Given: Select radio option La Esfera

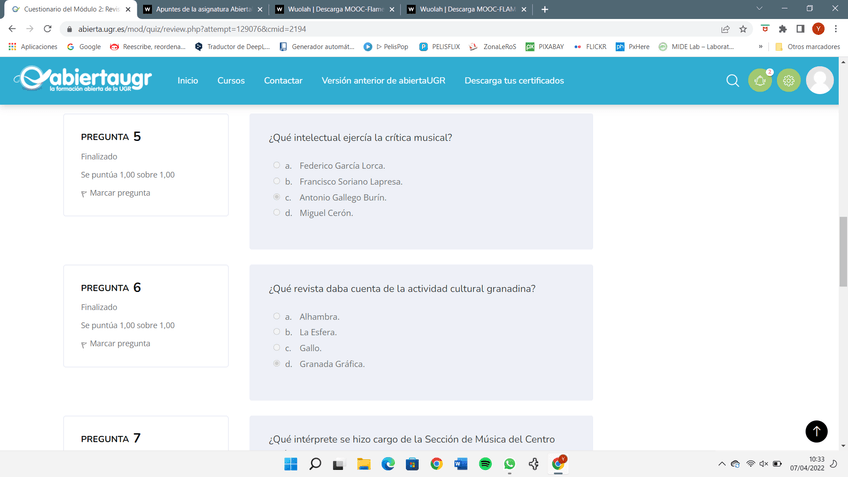Looking at the screenshot, I should click(276, 332).
